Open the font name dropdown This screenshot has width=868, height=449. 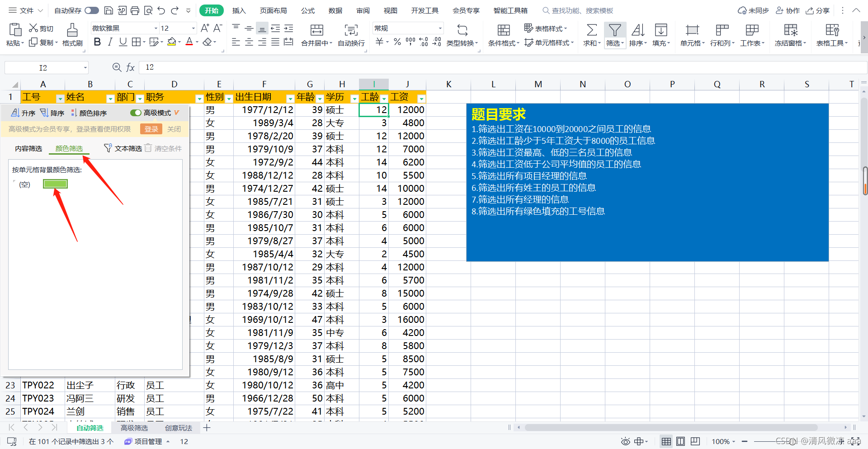pyautogui.click(x=156, y=28)
